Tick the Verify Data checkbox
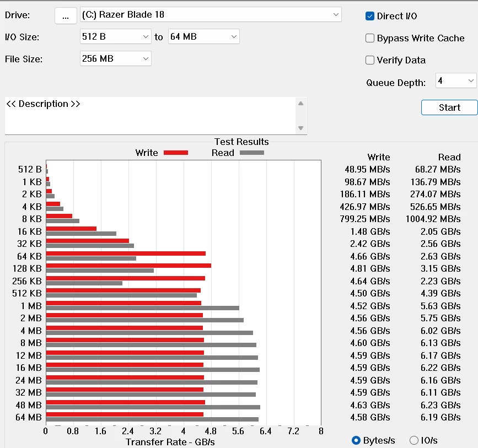 coord(370,60)
